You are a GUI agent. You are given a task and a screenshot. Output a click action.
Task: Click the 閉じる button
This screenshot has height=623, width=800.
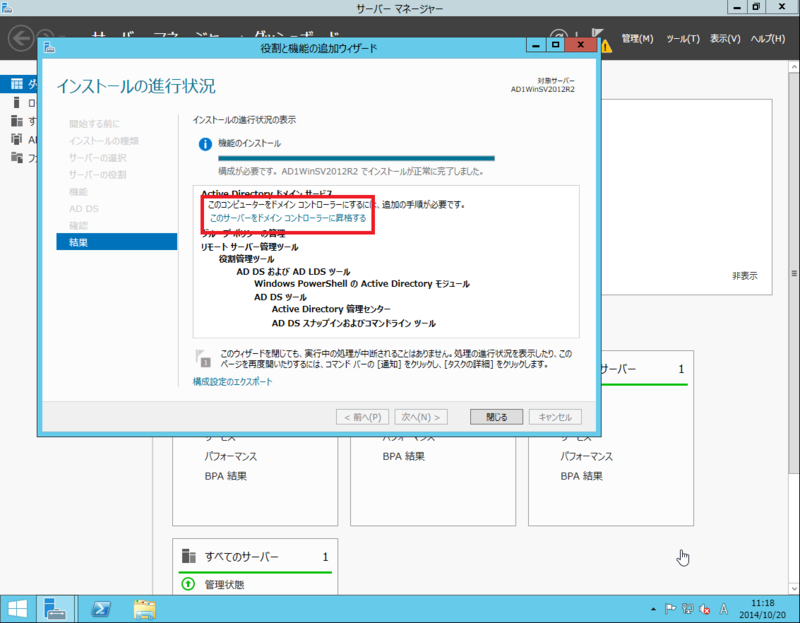pos(496,417)
